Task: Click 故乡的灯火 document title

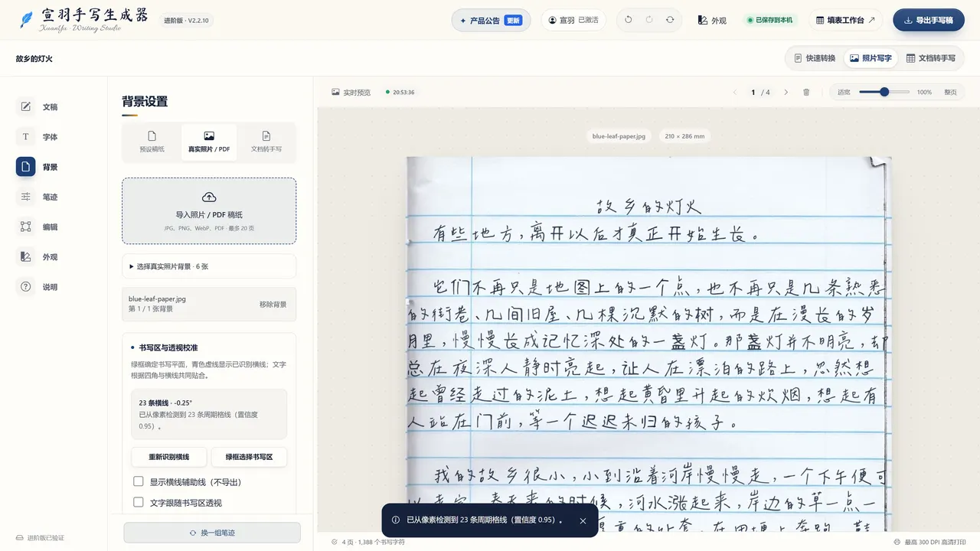Action: click(x=34, y=58)
